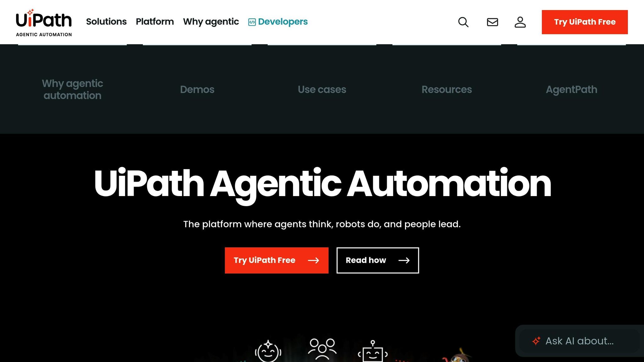Open the Solutions dropdown menu
644x362 pixels.
106,22
